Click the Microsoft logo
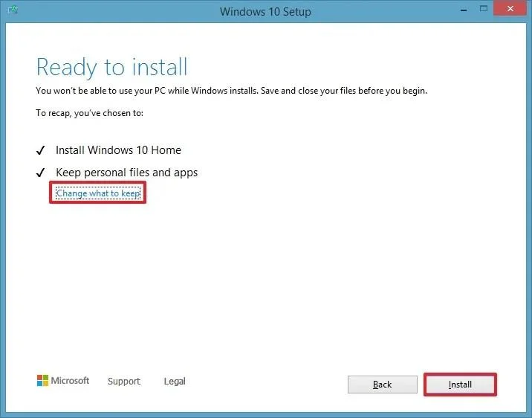Image resolution: width=532 pixels, height=418 pixels. pyautogui.click(x=62, y=380)
